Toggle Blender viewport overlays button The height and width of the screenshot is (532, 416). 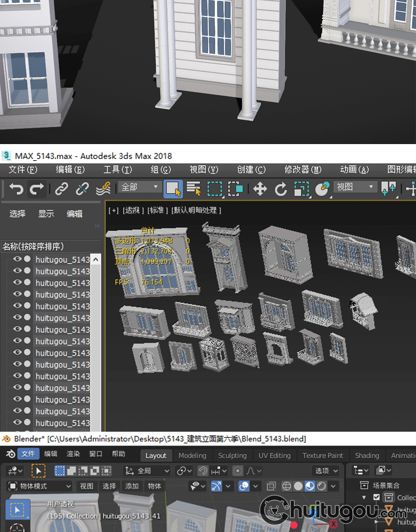[243, 486]
